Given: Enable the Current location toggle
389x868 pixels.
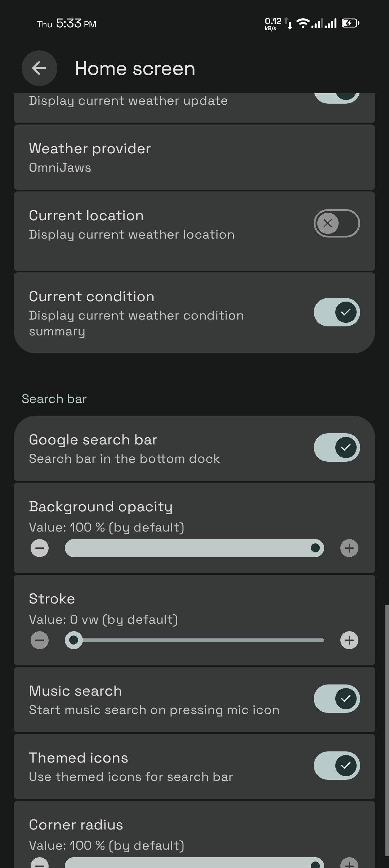Looking at the screenshot, I should [336, 223].
